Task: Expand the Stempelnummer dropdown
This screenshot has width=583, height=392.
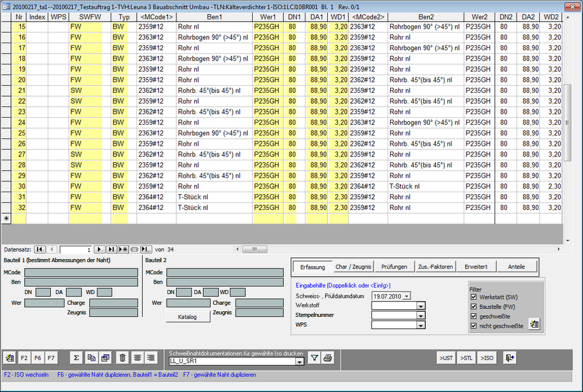Action: (x=421, y=316)
